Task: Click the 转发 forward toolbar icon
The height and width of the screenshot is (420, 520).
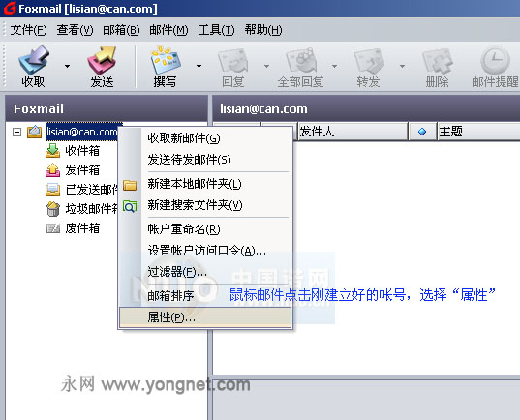Action: pos(369,61)
